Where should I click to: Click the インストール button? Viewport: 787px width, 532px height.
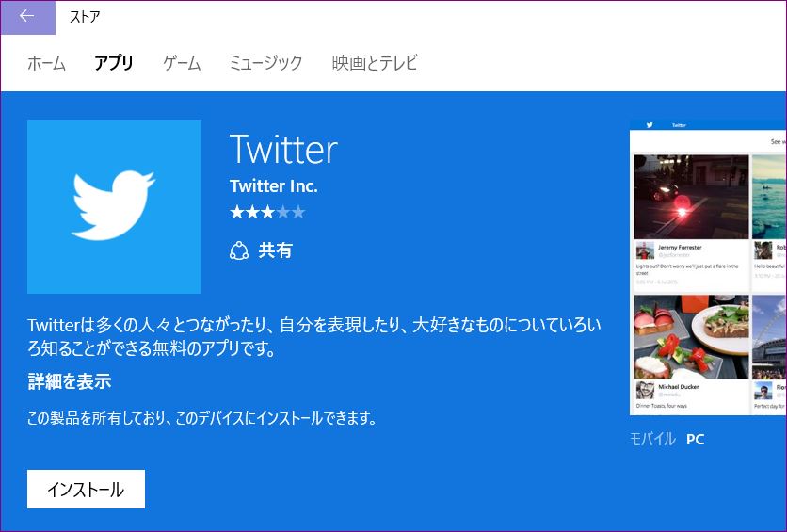[x=86, y=489]
